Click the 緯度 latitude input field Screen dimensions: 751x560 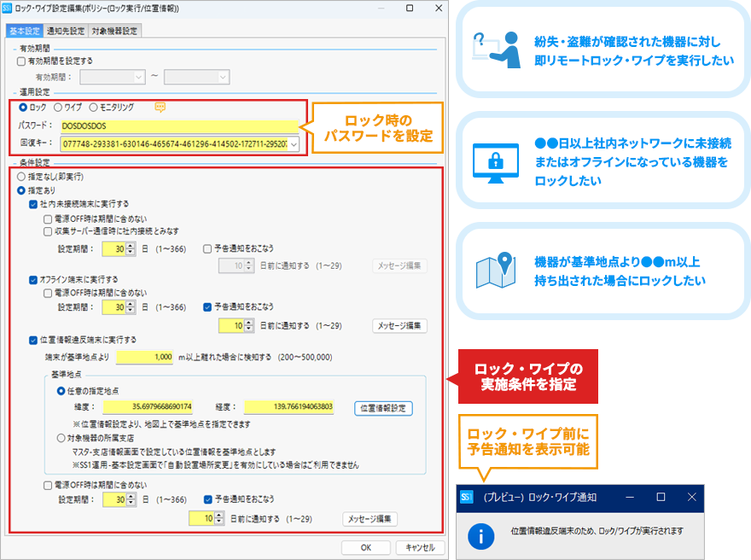click(148, 407)
